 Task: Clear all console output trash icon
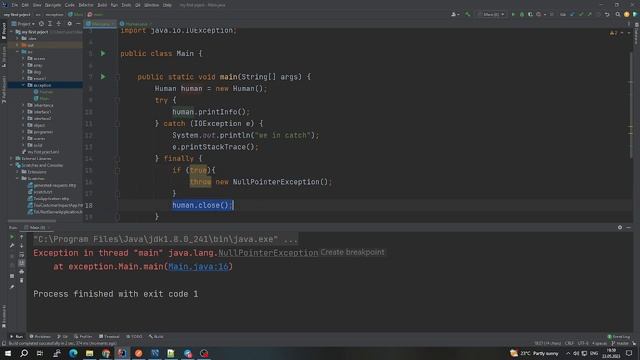[x=22, y=280]
